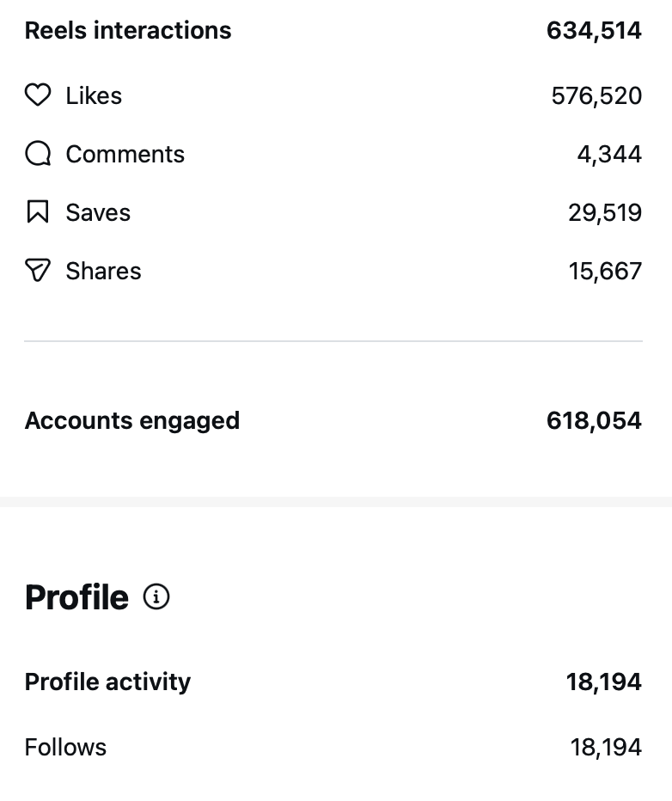Open the Profile info icon
This screenshot has height=801, width=672.
(x=156, y=596)
